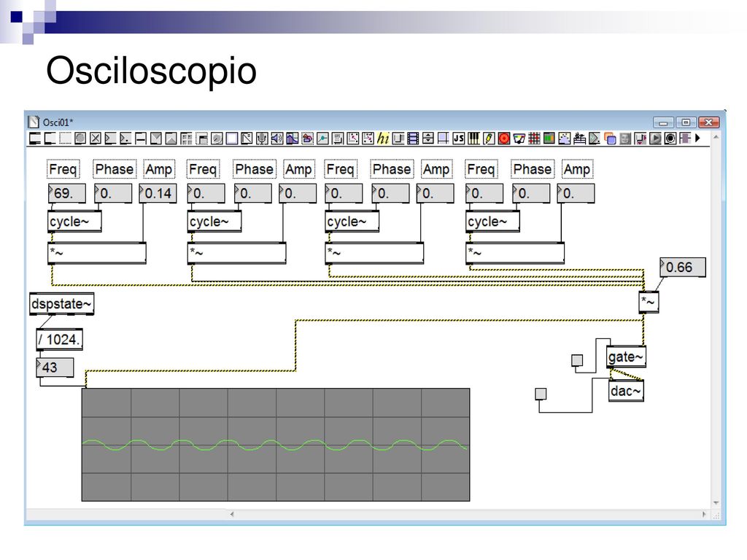Choose the film strip movie tool
This screenshot has height=560, width=747.
tap(413, 139)
